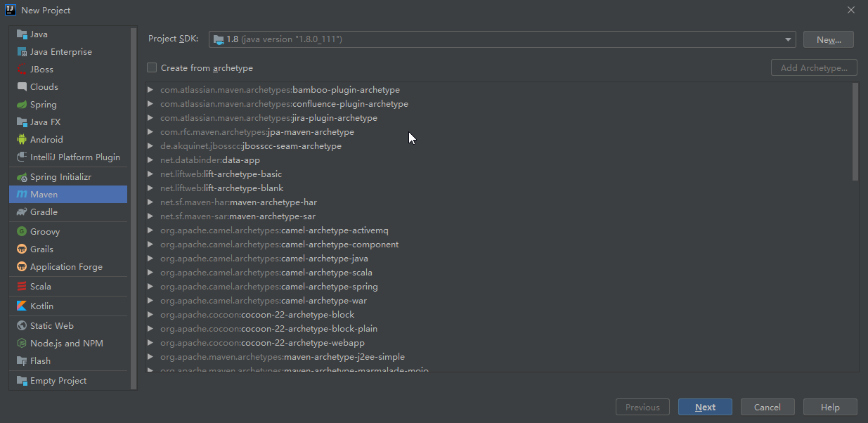Screen dimensions: 868x423
Task: Select the Groovy green icon
Action: 22,231
